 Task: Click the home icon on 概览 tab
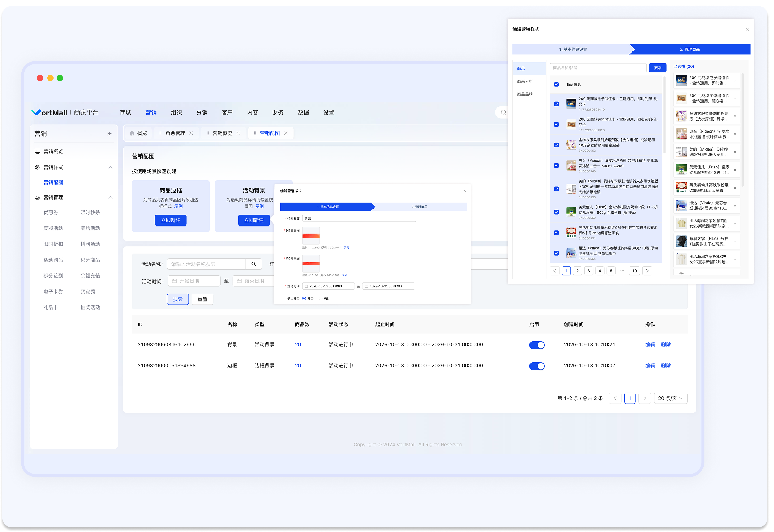[x=132, y=133]
